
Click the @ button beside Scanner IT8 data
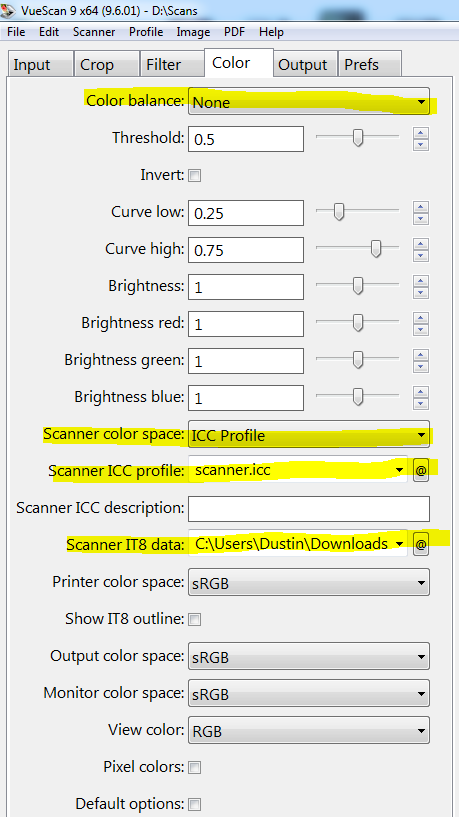point(421,545)
